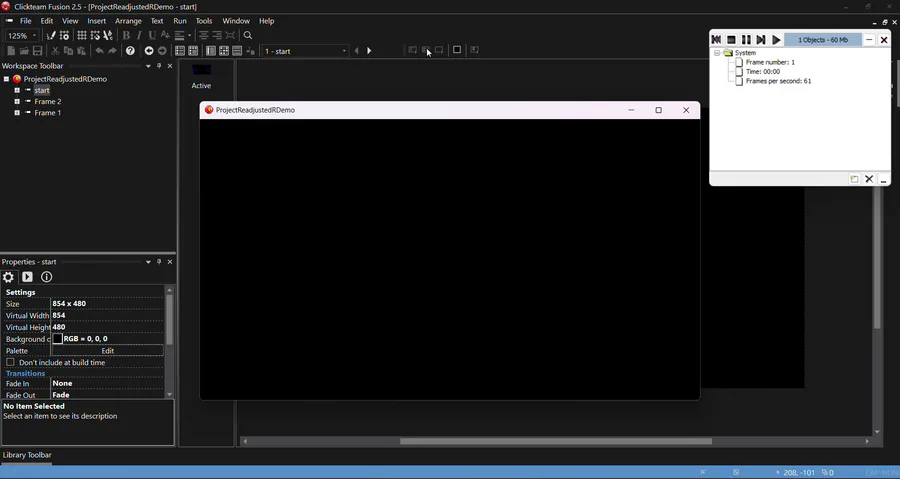This screenshot has width=900, height=479.
Task: Click the Forward navigation arrow circle
Action: [x=162, y=51]
